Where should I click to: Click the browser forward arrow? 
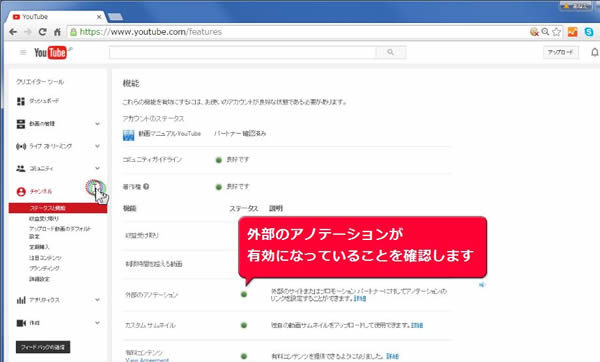[x=28, y=32]
